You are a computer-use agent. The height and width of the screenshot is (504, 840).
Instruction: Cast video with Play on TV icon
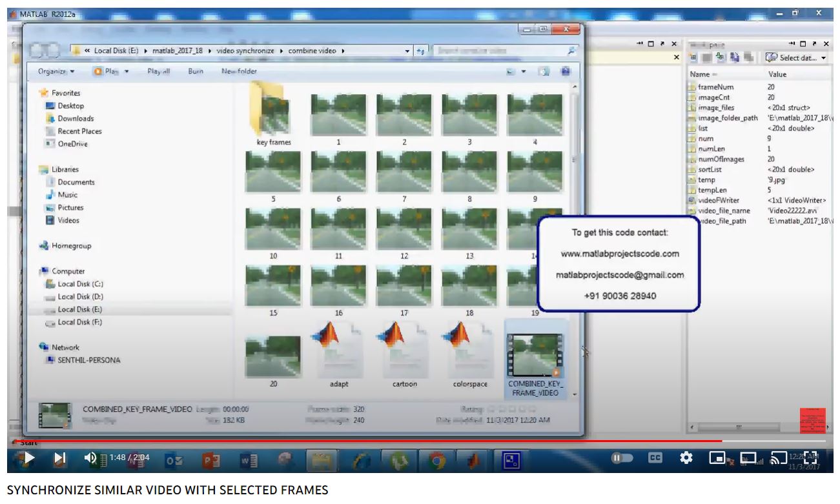tap(779, 458)
